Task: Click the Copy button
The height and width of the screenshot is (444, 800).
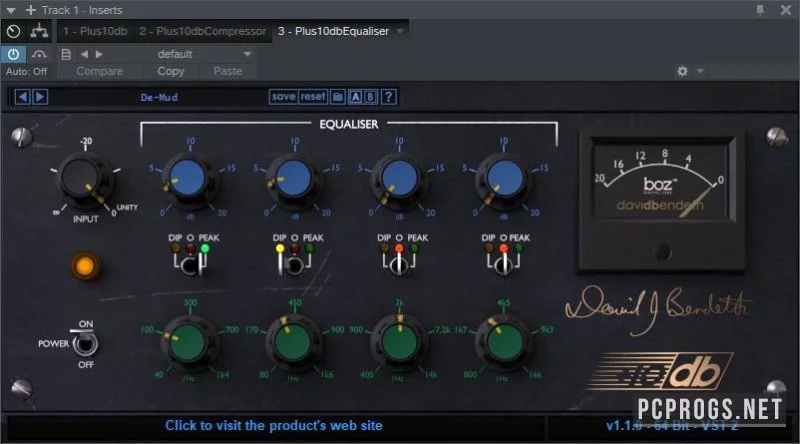Action: [x=170, y=71]
